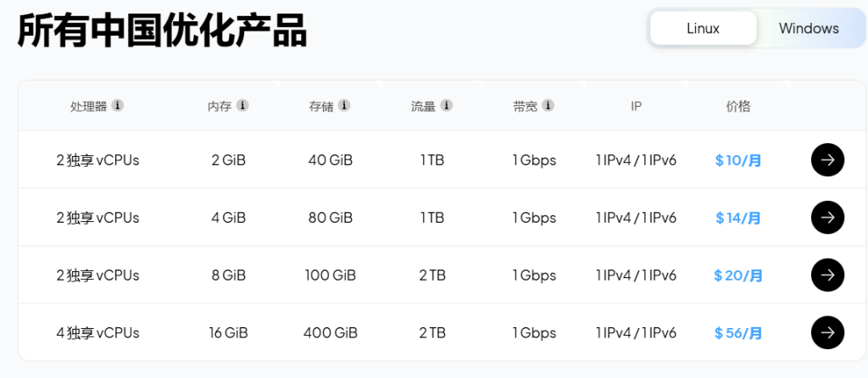Click the arrow button for the $56/月 plan
The width and height of the screenshot is (868, 378).
(827, 332)
